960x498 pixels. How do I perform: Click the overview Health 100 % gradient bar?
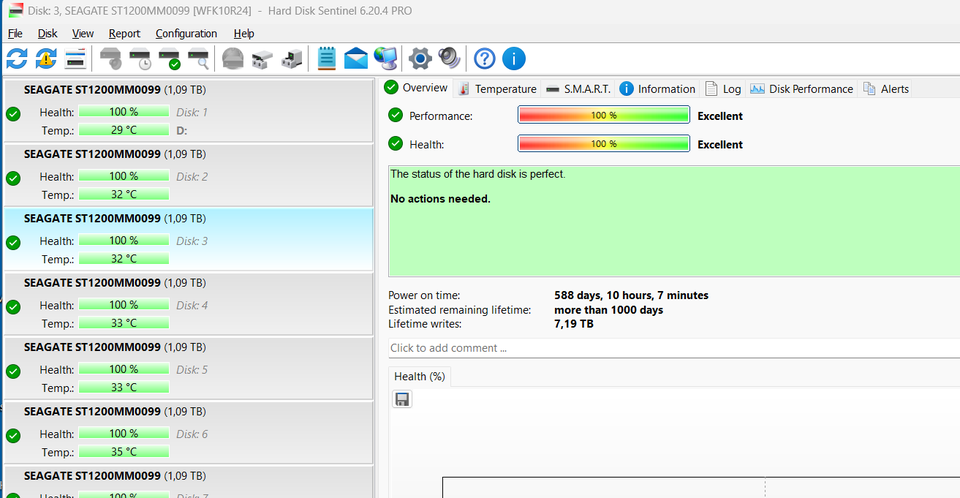pyautogui.click(x=604, y=143)
